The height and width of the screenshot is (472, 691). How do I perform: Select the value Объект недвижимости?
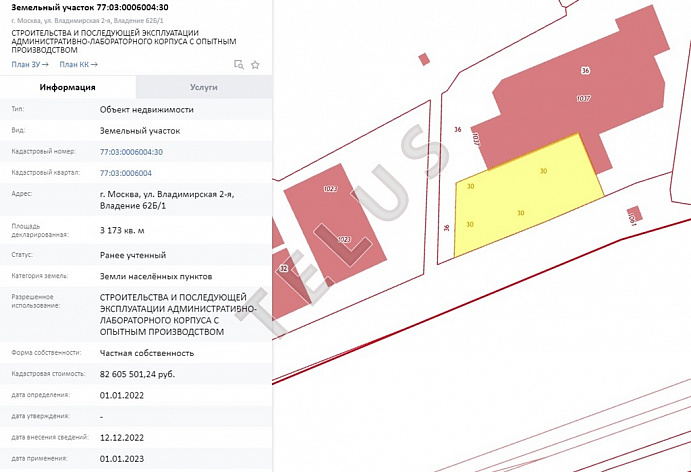[x=146, y=110]
